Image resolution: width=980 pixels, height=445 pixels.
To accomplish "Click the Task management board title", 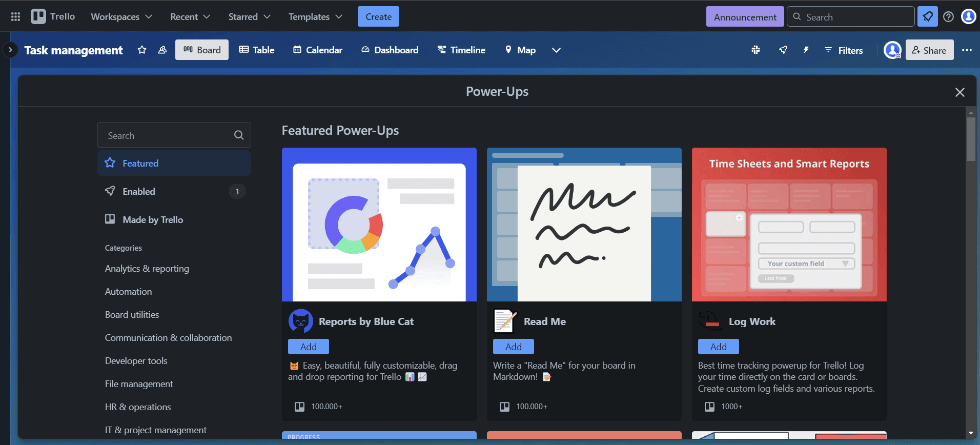I will [x=73, y=50].
